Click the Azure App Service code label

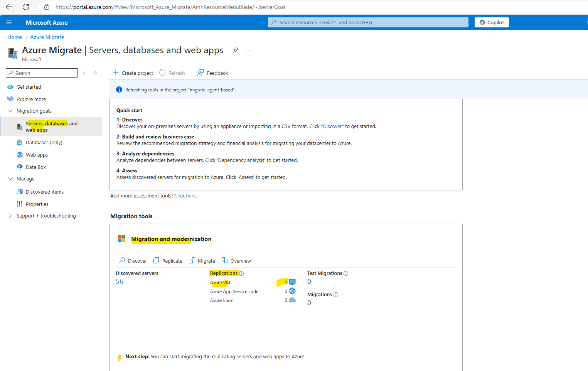click(234, 292)
